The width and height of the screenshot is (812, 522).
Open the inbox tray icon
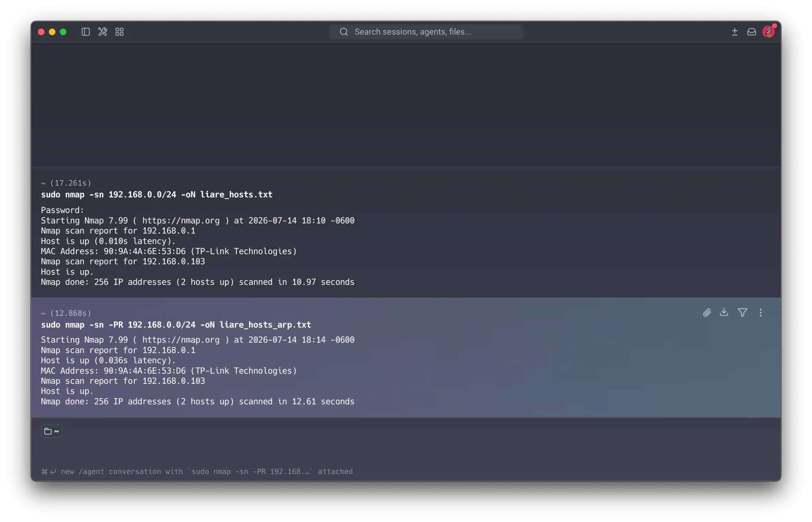(752, 32)
